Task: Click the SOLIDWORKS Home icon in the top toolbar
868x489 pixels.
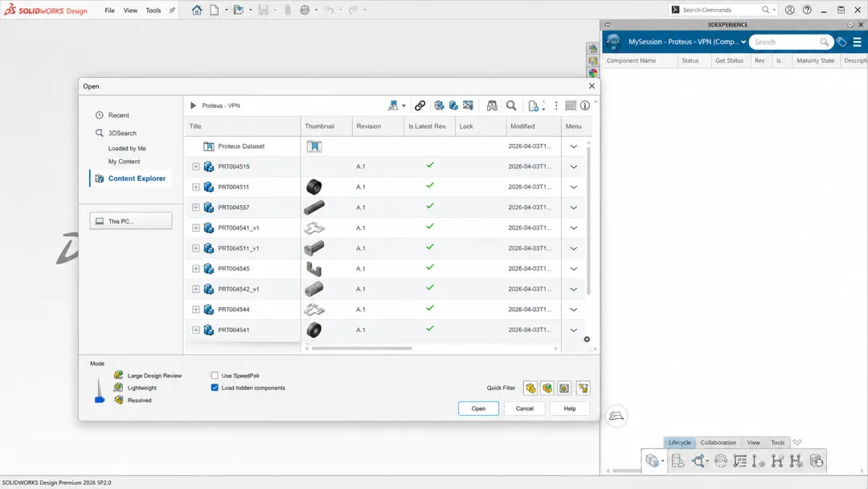Action: (197, 10)
